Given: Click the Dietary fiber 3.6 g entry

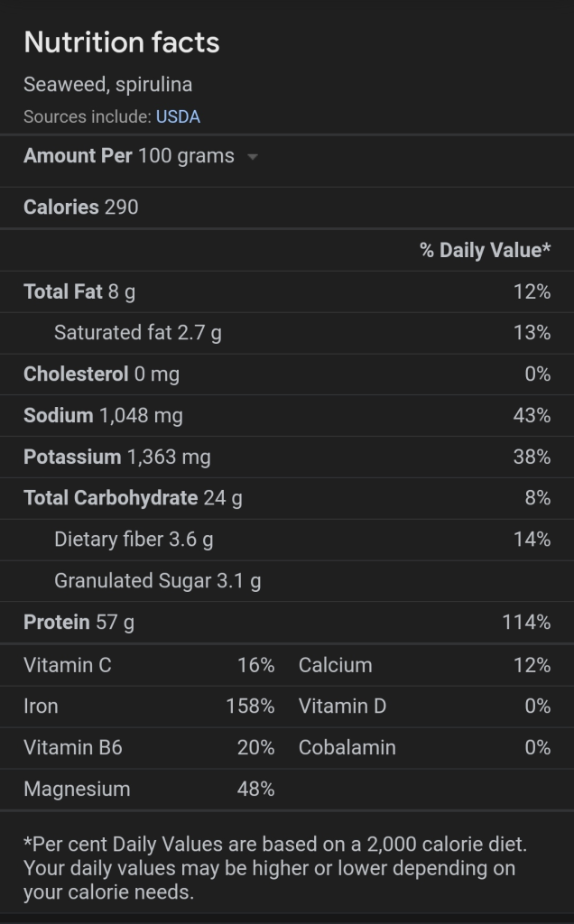Looking at the screenshot, I should coord(134,540).
